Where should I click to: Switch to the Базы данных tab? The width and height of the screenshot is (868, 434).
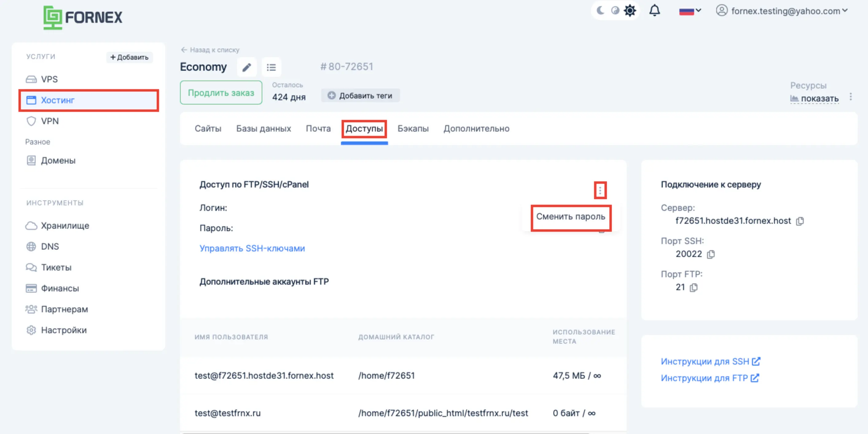click(264, 128)
